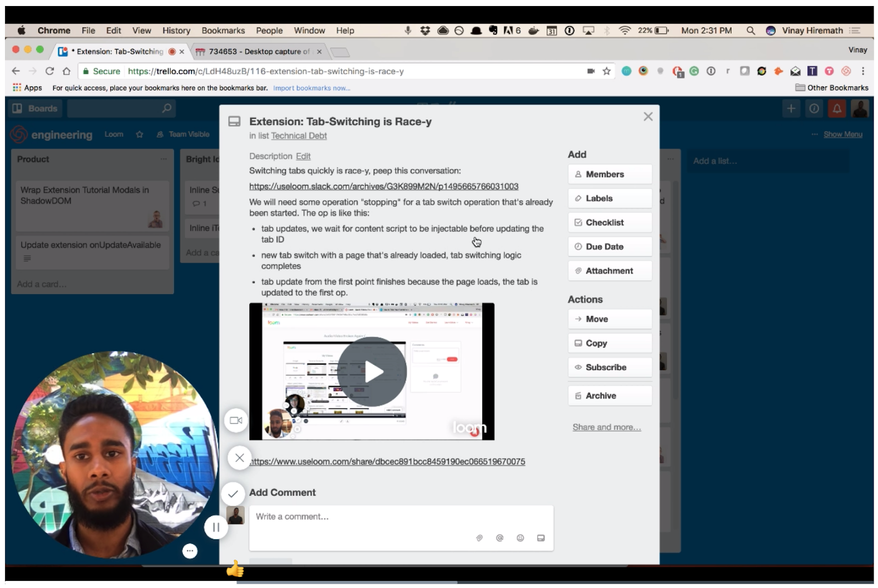This screenshot has width=878, height=588.
Task: Click the mention @ icon in comment box
Action: [x=499, y=538]
